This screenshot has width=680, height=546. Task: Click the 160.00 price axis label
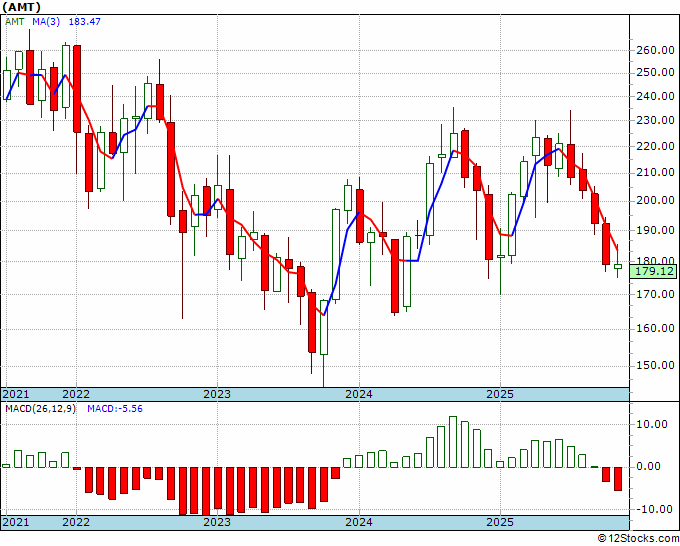click(655, 329)
